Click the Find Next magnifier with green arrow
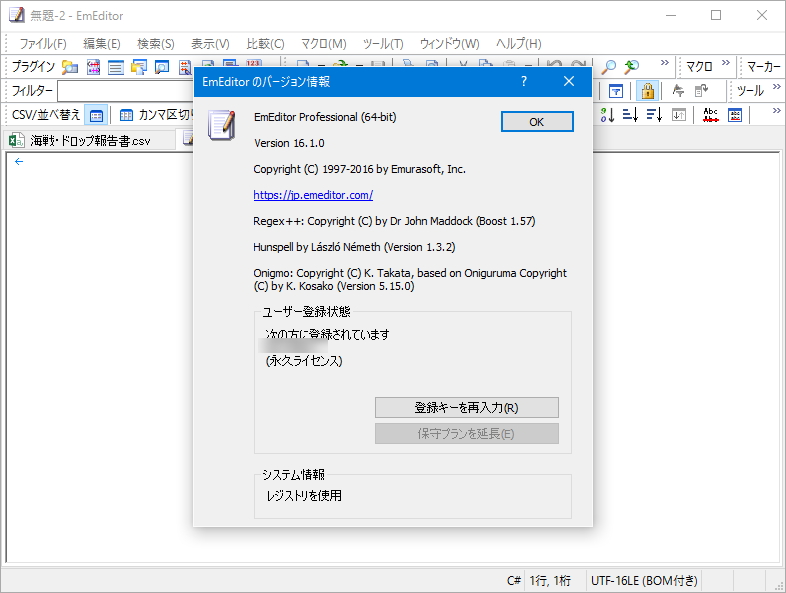 (x=632, y=67)
